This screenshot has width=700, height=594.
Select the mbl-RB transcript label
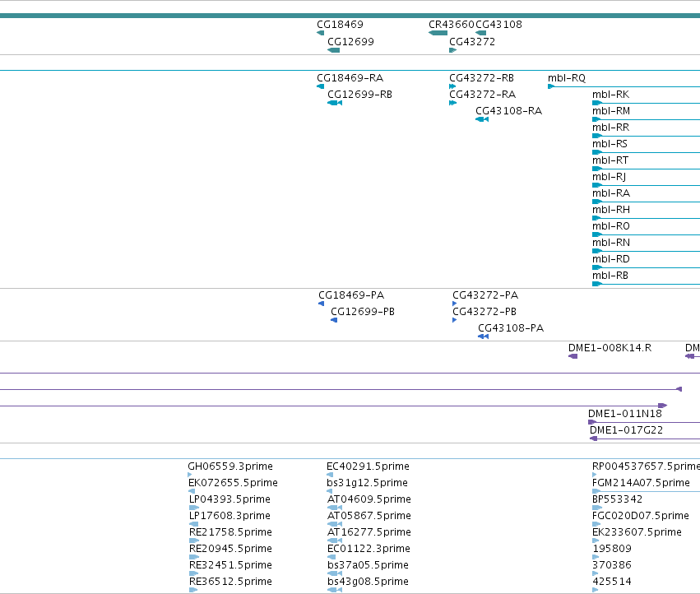(610, 276)
